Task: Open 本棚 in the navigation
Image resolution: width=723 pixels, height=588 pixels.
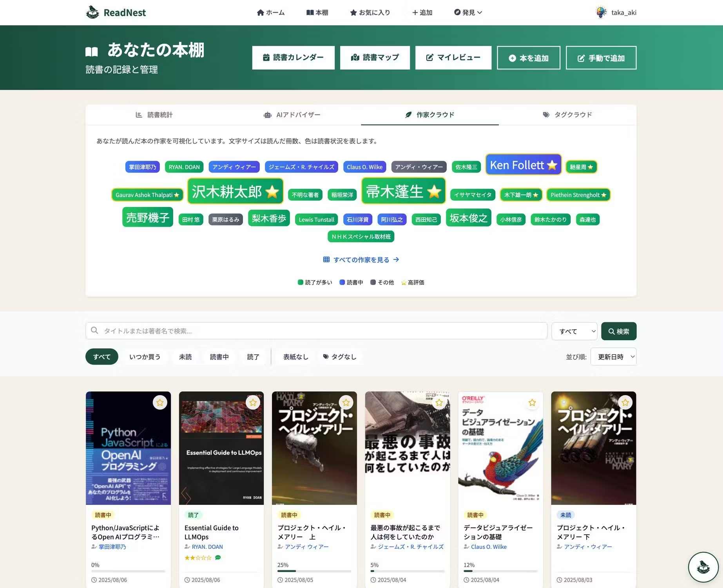Action: point(317,13)
